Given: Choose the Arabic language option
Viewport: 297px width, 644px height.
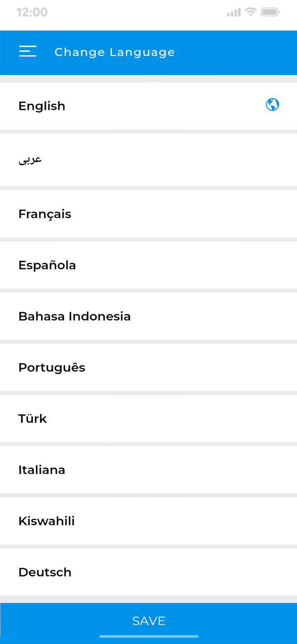Looking at the screenshot, I should pyautogui.click(x=30, y=160).
